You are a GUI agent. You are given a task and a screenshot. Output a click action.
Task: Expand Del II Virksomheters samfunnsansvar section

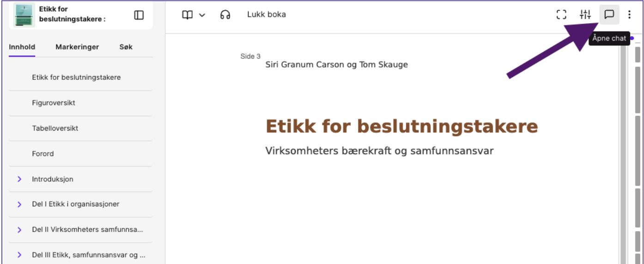coord(19,229)
